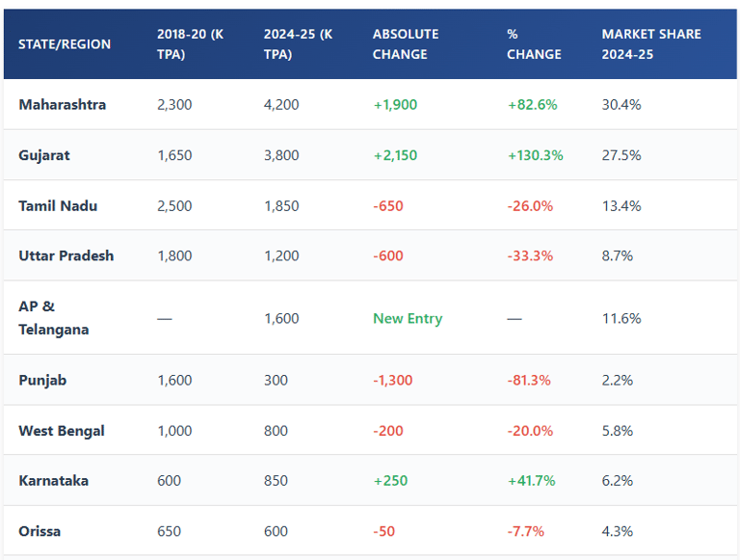This screenshot has height=560, width=740.
Task: Click Gujarat's +130.3% change value
Action: 536,155
